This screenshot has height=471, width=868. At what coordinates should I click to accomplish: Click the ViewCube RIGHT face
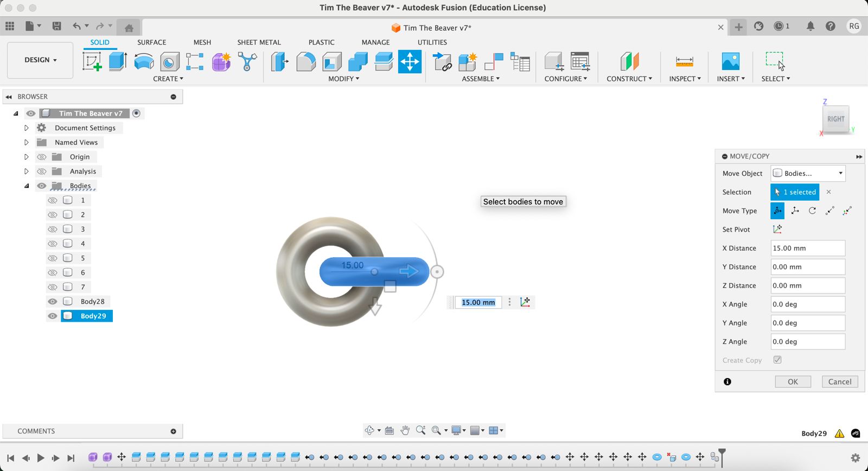coord(835,119)
